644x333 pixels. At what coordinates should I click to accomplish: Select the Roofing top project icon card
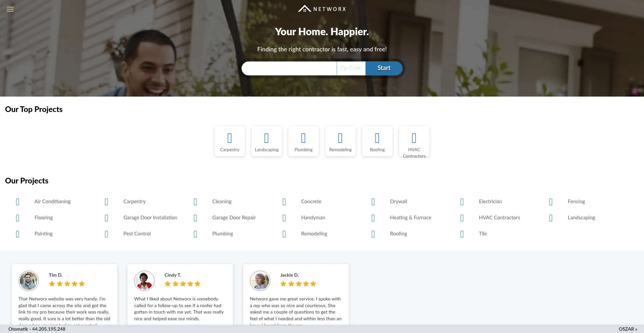[377, 141]
